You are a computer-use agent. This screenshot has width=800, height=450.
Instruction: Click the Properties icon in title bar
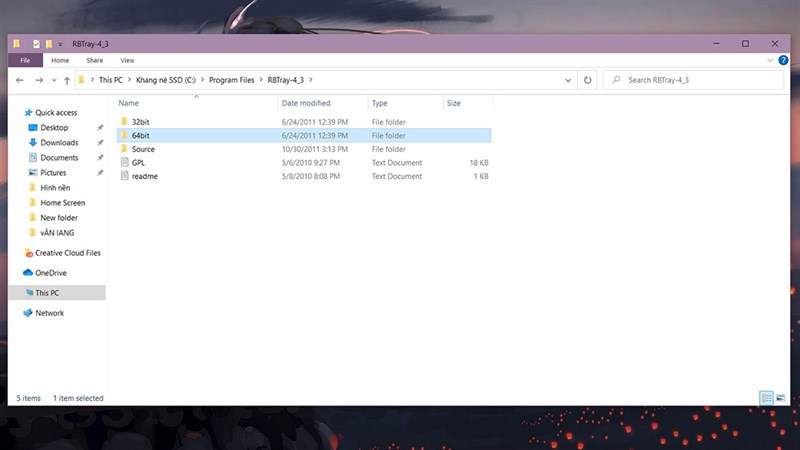click(37, 44)
